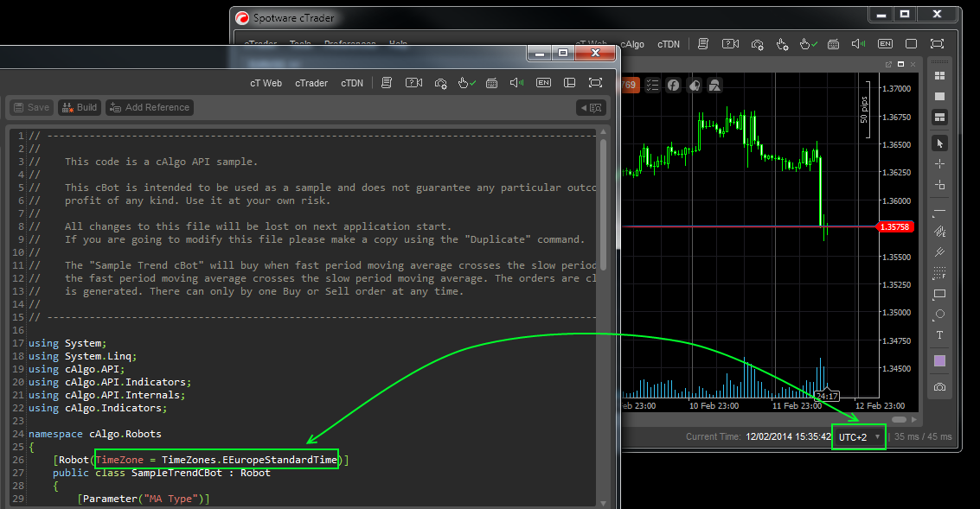The width and height of the screenshot is (980, 509).
Task: Select the text T tool
Action: click(x=939, y=335)
